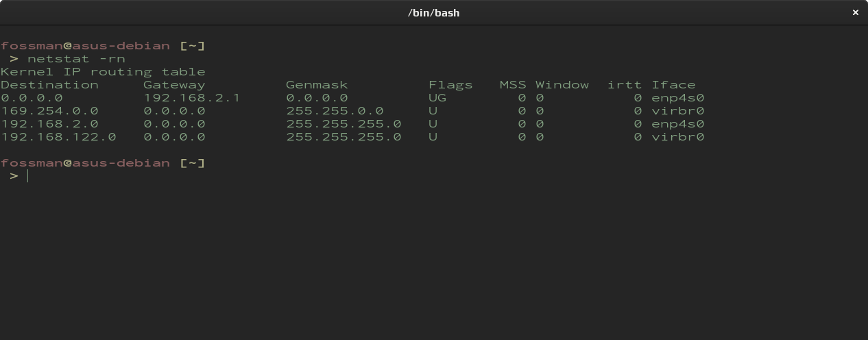Viewport: 868px width, 340px height.
Task: Click the irtt column header
Action: (x=625, y=85)
